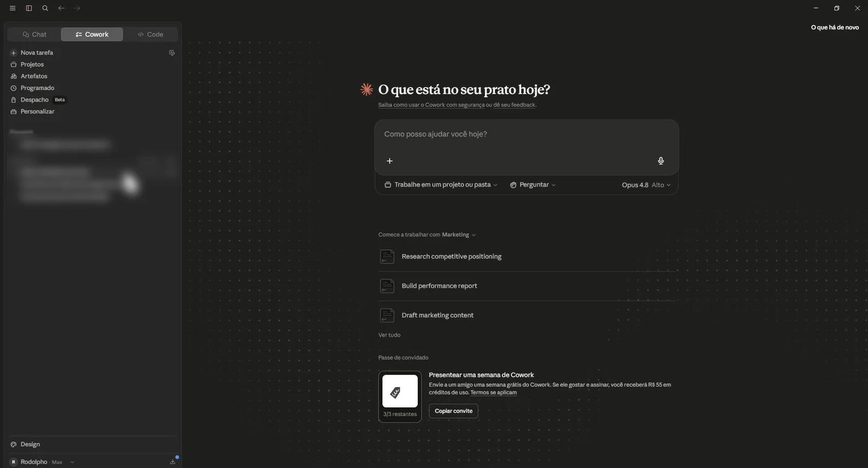Open the Termos se aplicam link
Viewport: 868px width, 468px height.
point(494,393)
